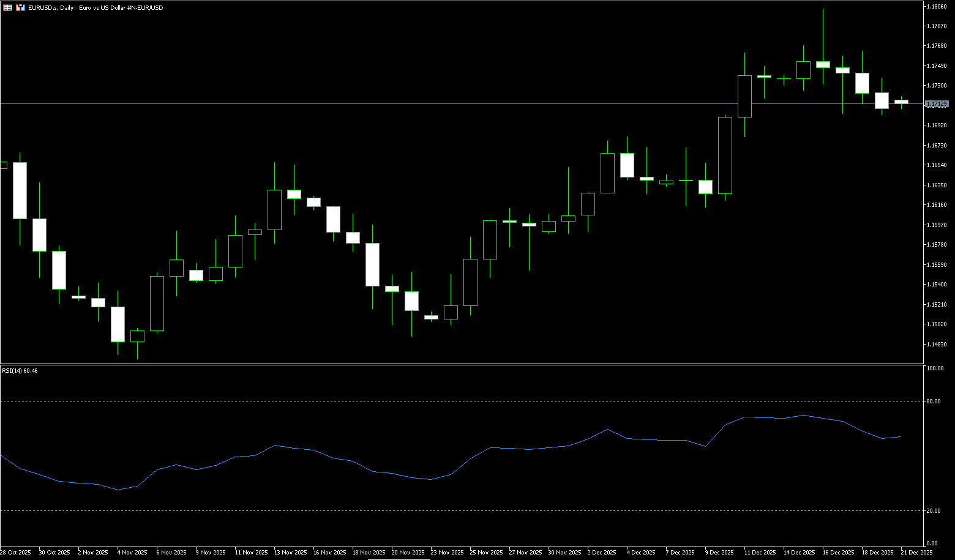The width and height of the screenshot is (955, 560).
Task: Click the 20.00 RSI scale label
Action: coord(934,510)
